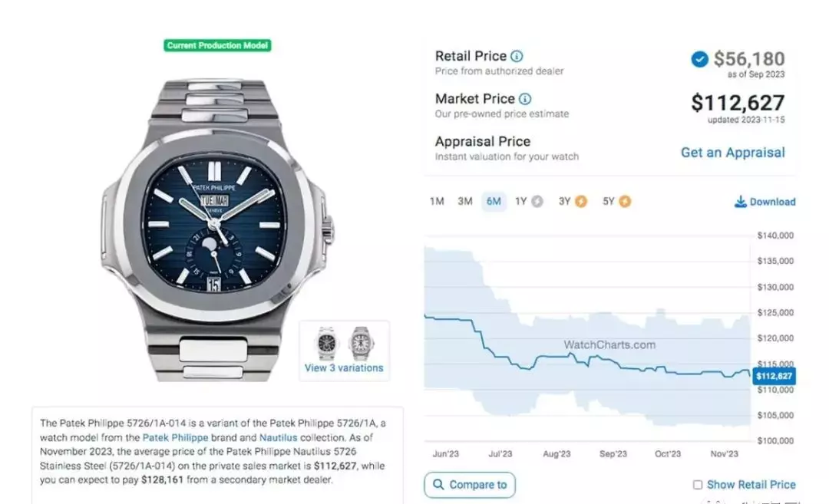
Task: Open the Get an Appraisal link
Action: 733,153
